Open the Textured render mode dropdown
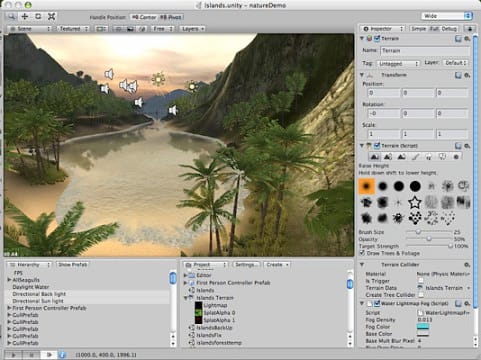The width and height of the screenshot is (481, 360). [x=73, y=29]
